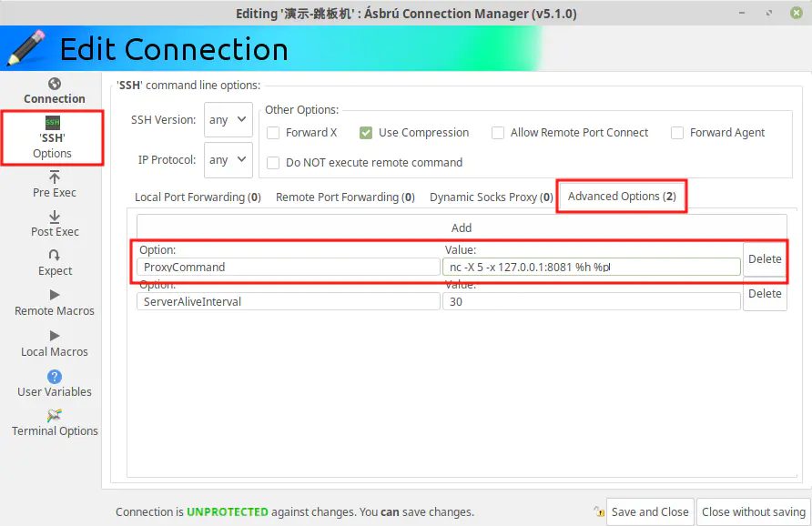Select the 'SSH' Options terminal icon
The width and height of the screenshot is (812, 526).
[52, 123]
